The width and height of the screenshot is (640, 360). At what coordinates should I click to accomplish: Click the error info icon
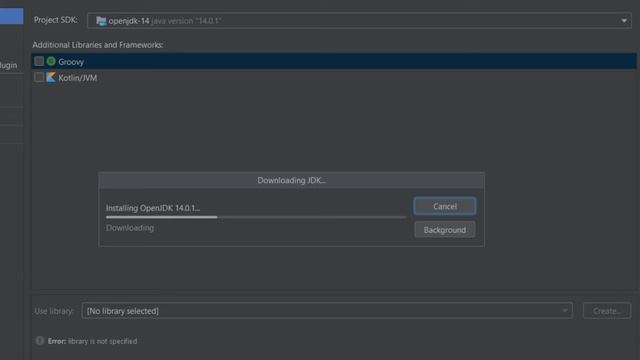[40, 340]
